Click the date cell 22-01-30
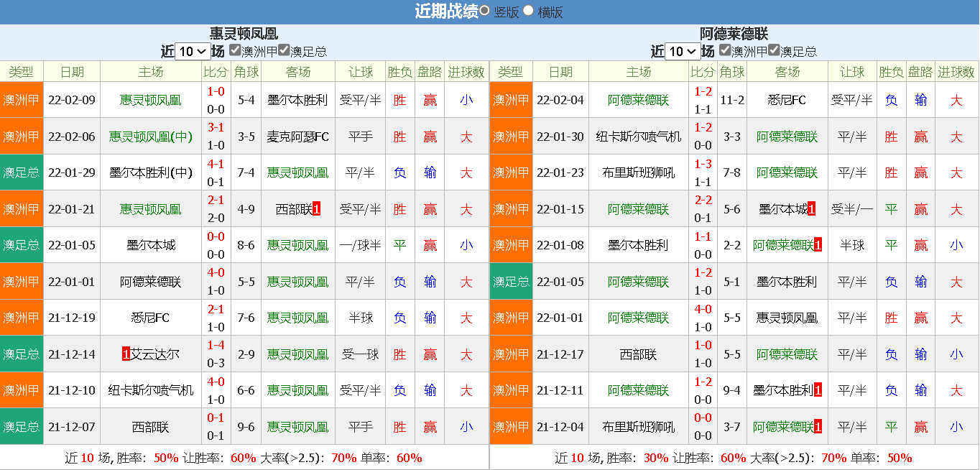 coord(560,137)
